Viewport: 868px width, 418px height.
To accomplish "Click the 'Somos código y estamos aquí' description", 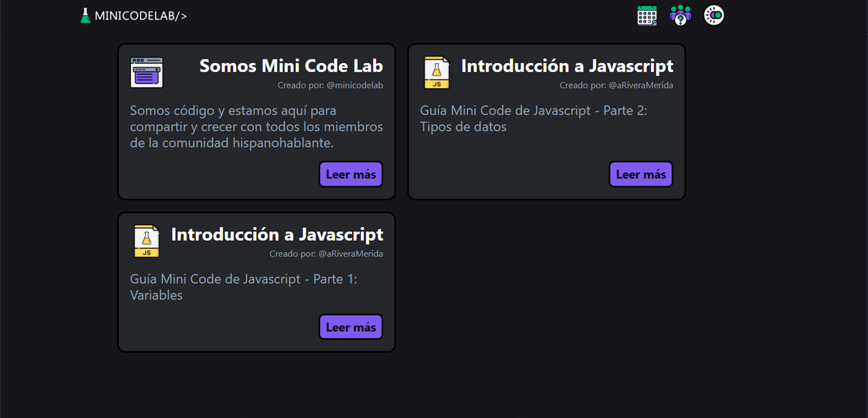I will click(256, 127).
